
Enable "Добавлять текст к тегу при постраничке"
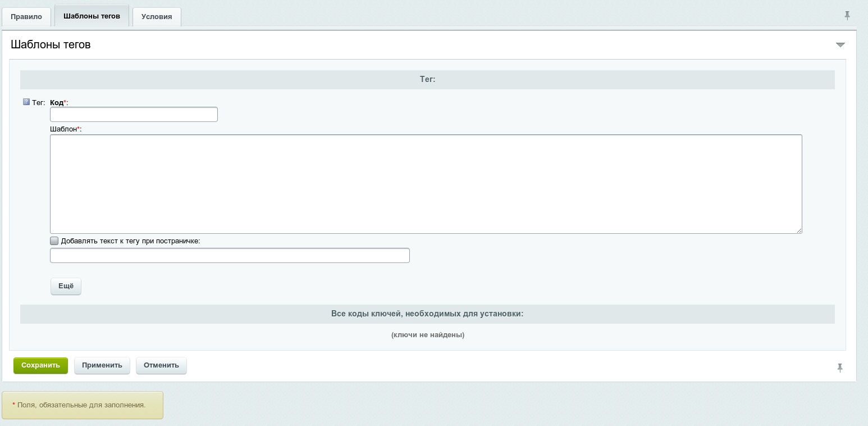click(x=54, y=241)
